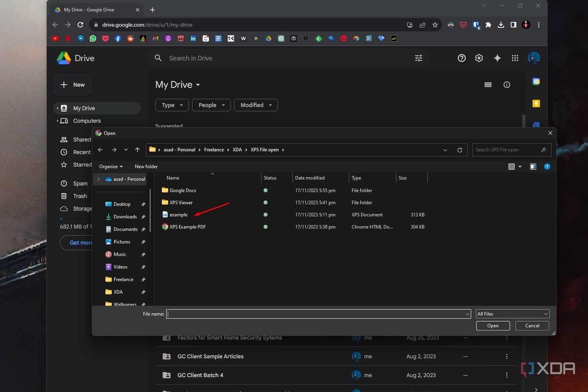This screenshot has width=588, height=392.
Task: Show Drive details info panel
Action: [x=507, y=85]
